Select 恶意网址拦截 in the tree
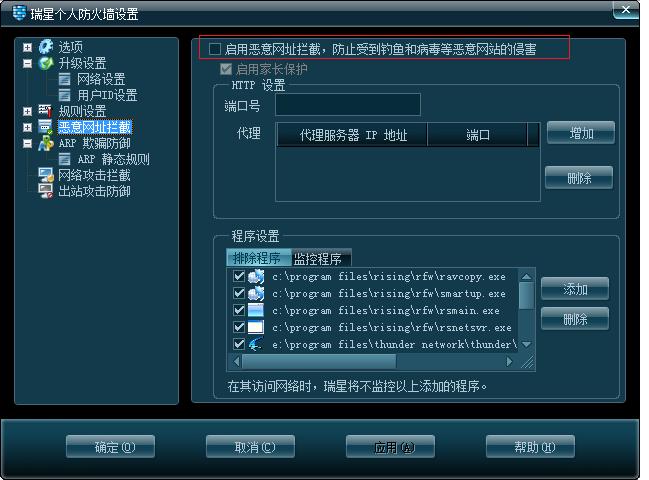This screenshot has width=649, height=480. coord(95,127)
